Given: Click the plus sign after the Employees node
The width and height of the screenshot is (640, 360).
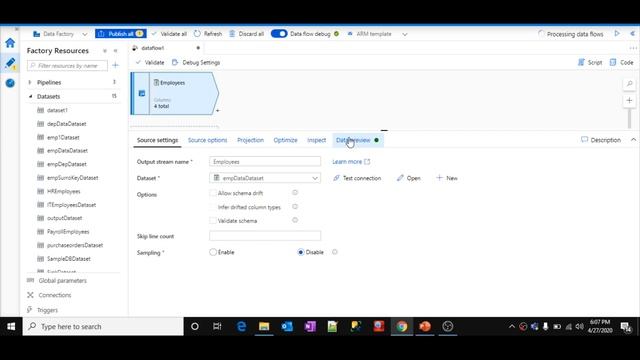Looking at the screenshot, I should (x=218, y=111).
